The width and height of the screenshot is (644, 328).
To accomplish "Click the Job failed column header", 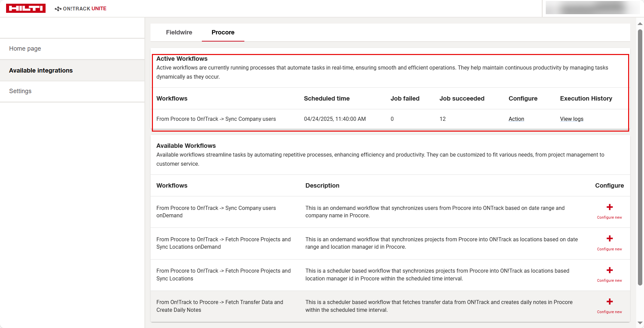I will click(x=405, y=99).
